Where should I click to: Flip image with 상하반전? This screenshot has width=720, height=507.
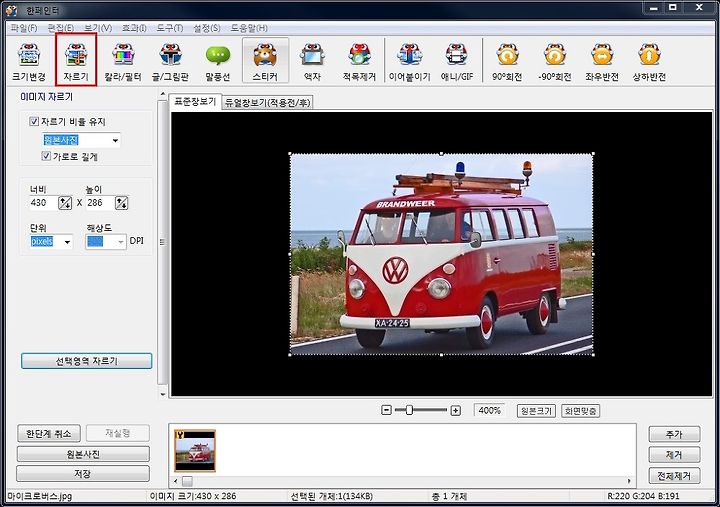pos(649,62)
